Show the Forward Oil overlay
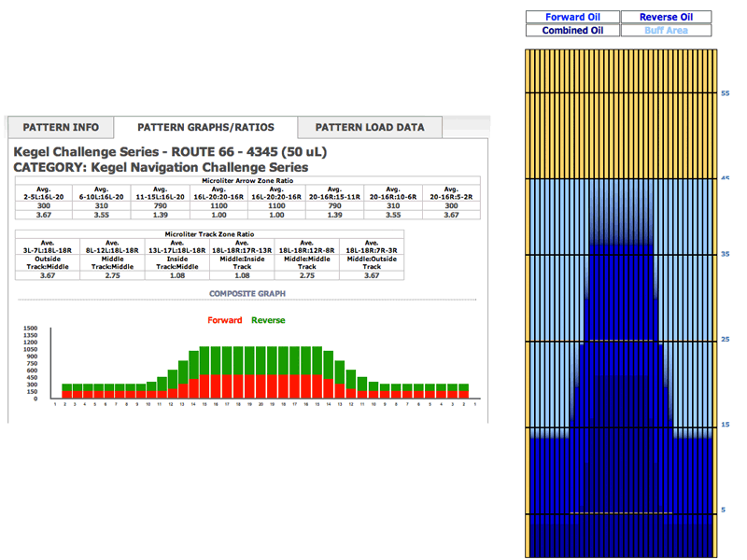This screenshot has width=747, height=560. (572, 17)
